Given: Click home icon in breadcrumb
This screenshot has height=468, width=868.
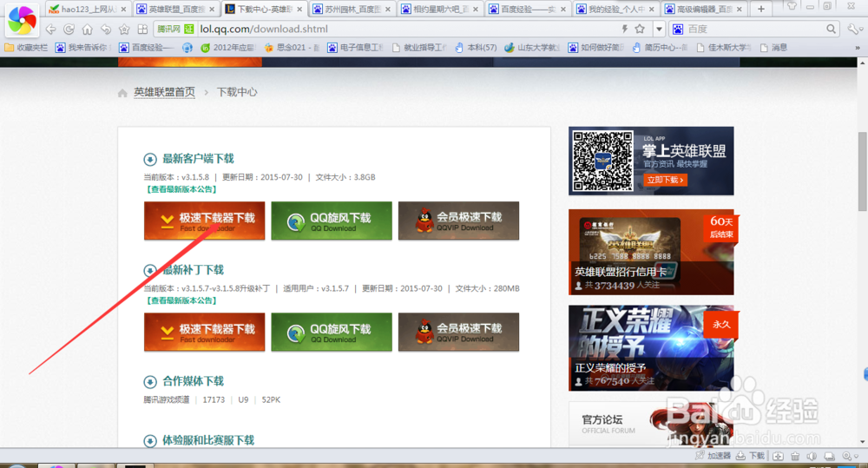Looking at the screenshot, I should coord(122,93).
